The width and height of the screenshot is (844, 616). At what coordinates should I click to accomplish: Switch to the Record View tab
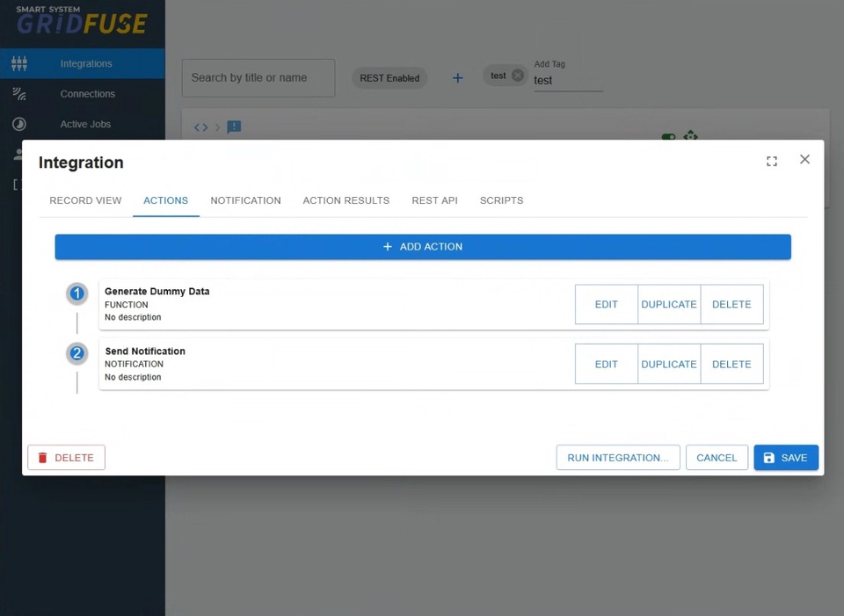tap(85, 200)
